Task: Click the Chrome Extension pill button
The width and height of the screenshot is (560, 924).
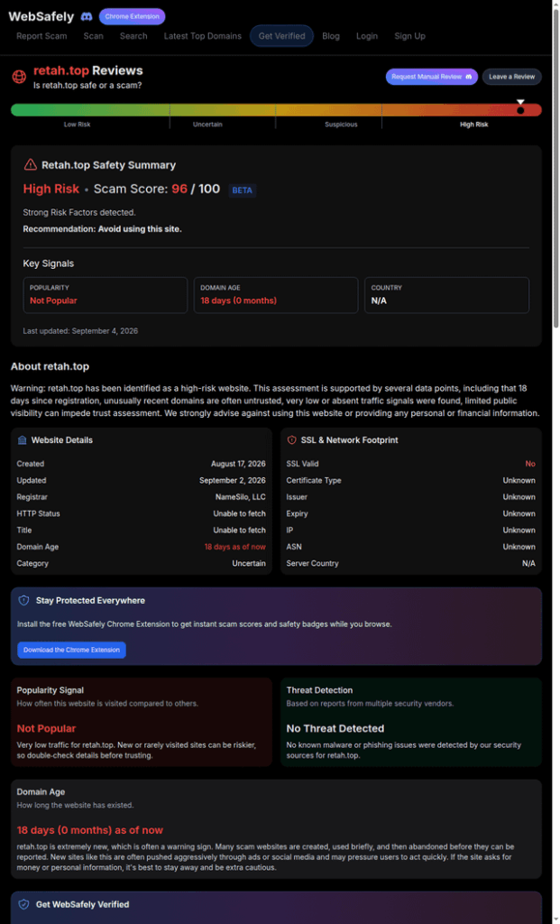Action: [x=132, y=16]
